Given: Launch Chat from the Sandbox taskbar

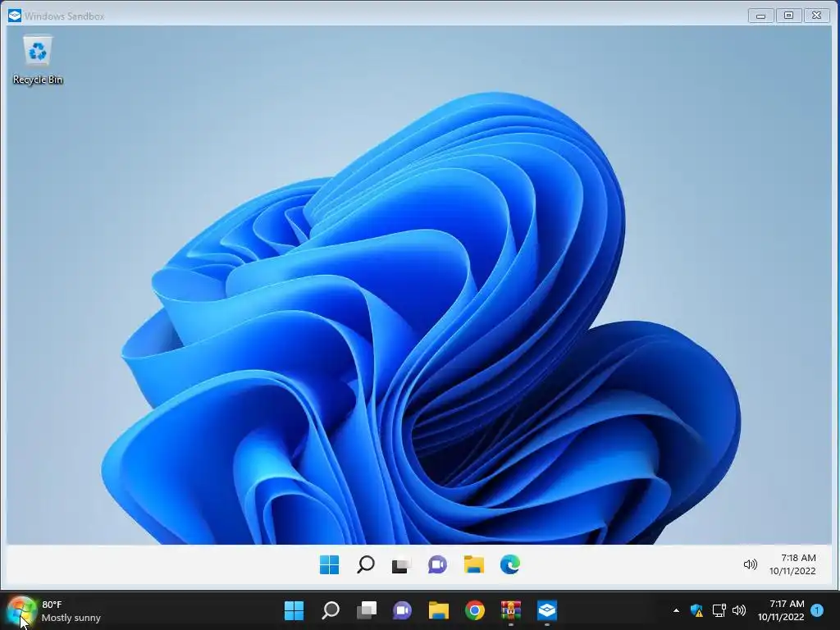Looking at the screenshot, I should coord(437,564).
